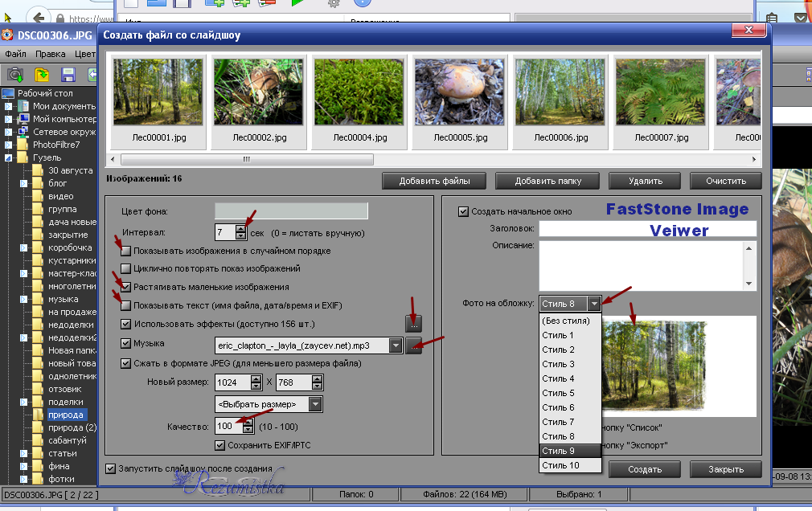Click the Удалить button
The height and width of the screenshot is (511, 812).
(645, 182)
